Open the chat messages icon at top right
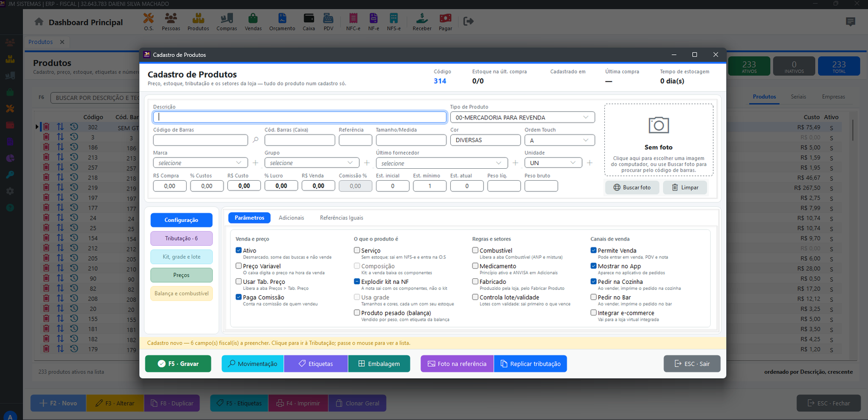Image resolution: width=868 pixels, height=420 pixels. coord(851,22)
